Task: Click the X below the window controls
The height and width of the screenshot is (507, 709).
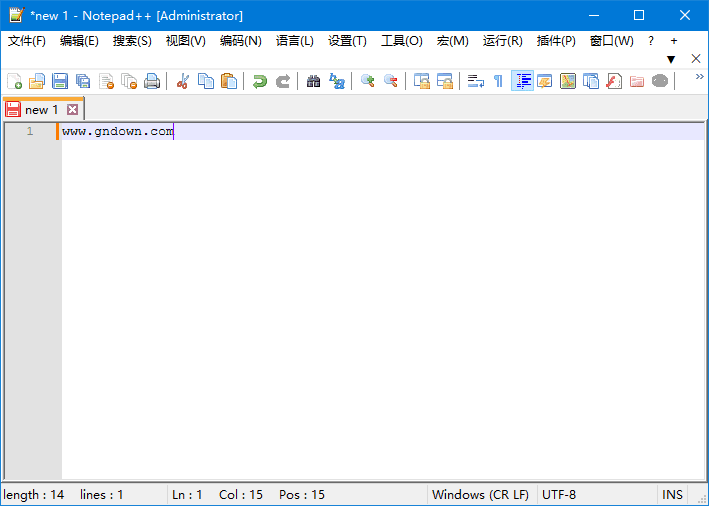Action: pyautogui.click(x=696, y=58)
